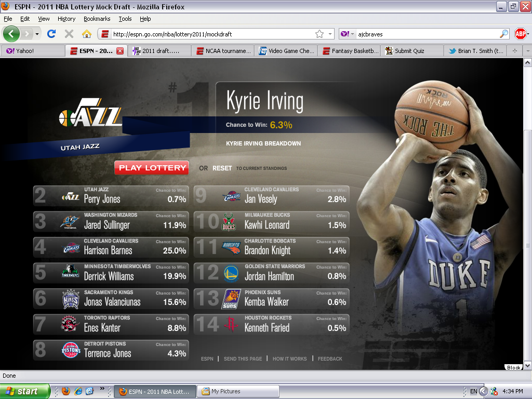Image resolution: width=532 pixels, height=399 pixels.
Task: Expand hidden quick launch icons chevron
Action: click(102, 389)
